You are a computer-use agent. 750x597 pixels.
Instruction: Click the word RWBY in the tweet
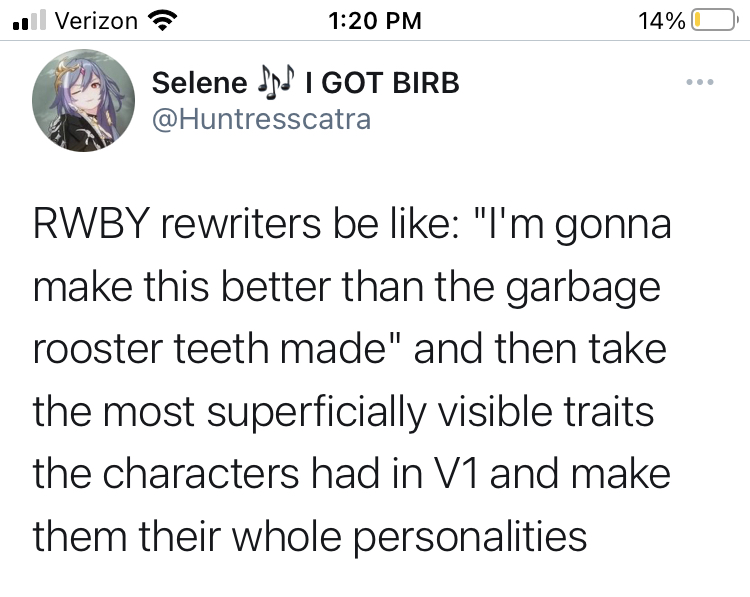[x=91, y=224]
